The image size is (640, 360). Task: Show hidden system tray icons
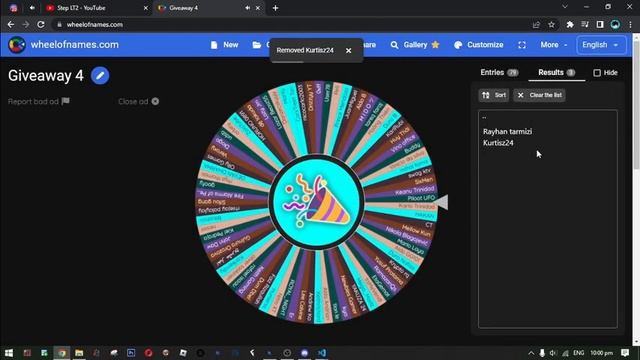531,353
